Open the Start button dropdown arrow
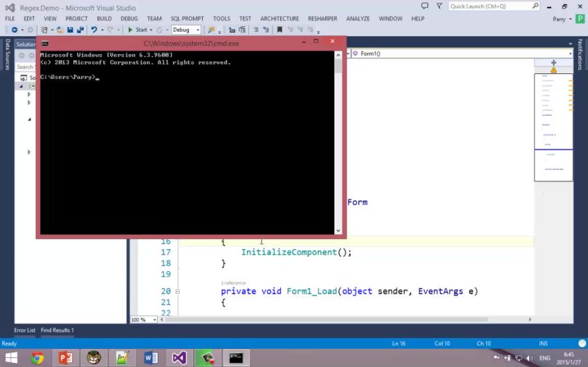Image resolution: width=588 pixels, height=367 pixels. [151, 30]
